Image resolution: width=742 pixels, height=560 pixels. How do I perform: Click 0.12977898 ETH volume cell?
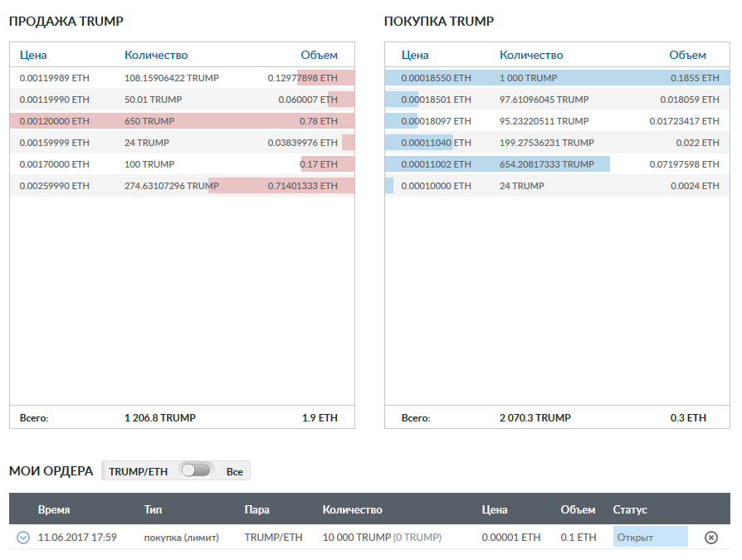(302, 78)
